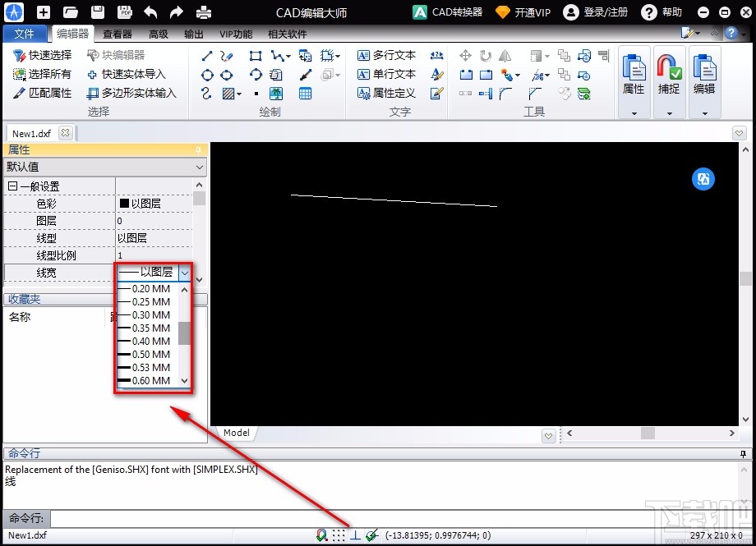Choose the hatch fill tool
The height and width of the screenshot is (546, 756).
pos(228,94)
